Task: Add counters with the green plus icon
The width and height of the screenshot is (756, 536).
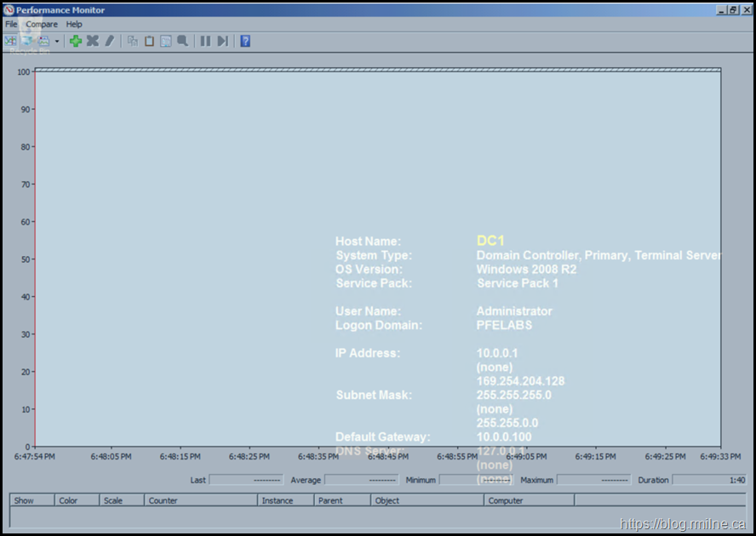Action: click(x=76, y=41)
